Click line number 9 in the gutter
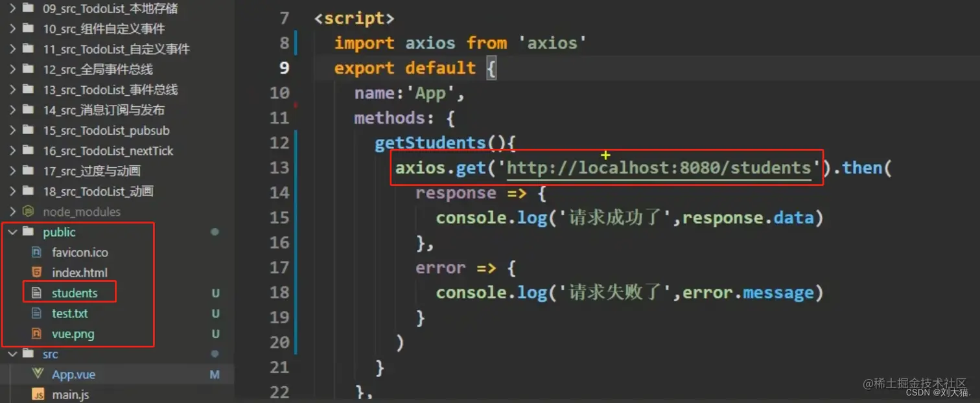This screenshot has width=980, height=403. click(x=285, y=68)
